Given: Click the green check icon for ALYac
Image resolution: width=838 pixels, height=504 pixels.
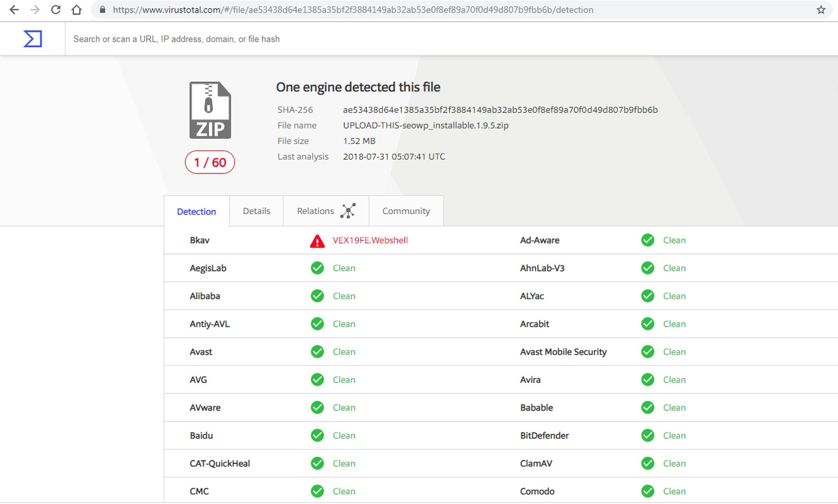Looking at the screenshot, I should pyautogui.click(x=648, y=296).
